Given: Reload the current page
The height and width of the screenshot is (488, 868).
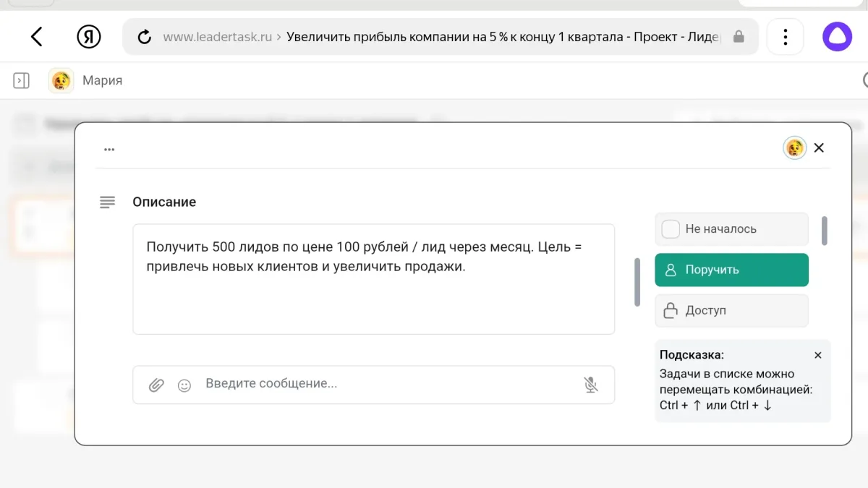Looking at the screenshot, I should click(143, 36).
